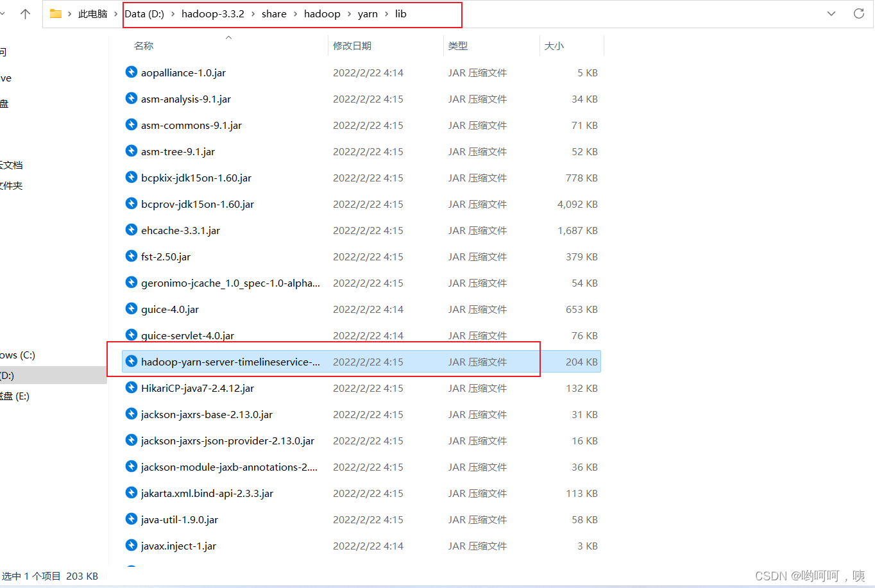This screenshot has width=875, height=588.
Task: Click the hadoop-yarn-server-timelineservice jar icon
Action: tap(132, 361)
